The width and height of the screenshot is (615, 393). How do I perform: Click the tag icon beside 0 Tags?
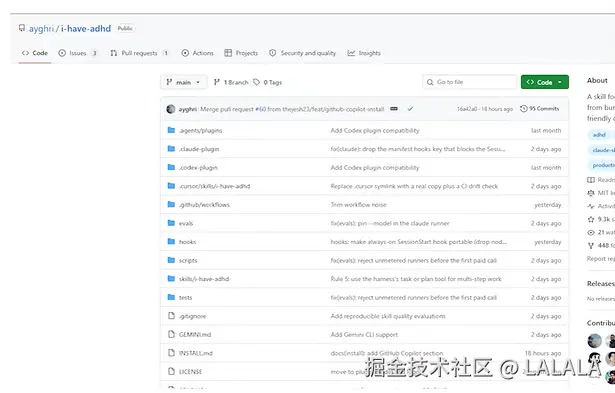pos(257,82)
